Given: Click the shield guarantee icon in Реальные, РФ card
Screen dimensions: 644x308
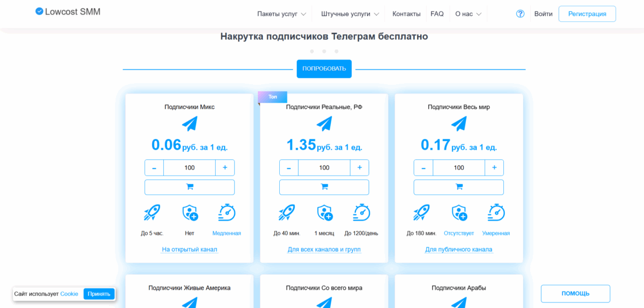Looking at the screenshot, I should 325,212.
